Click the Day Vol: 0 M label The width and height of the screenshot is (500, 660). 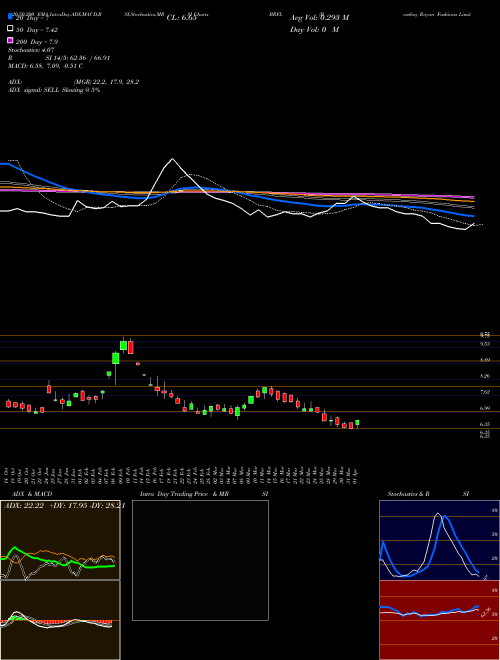point(314,30)
